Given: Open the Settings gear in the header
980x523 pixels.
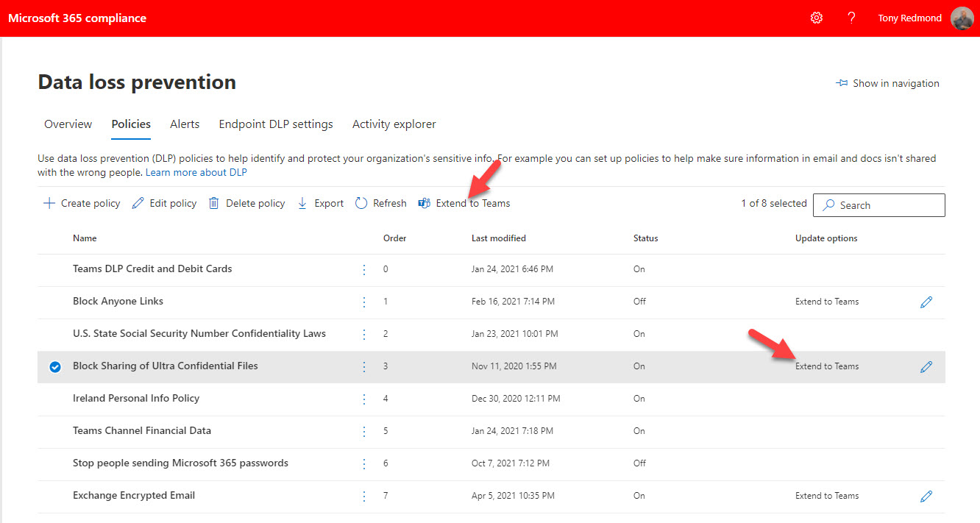Looking at the screenshot, I should (816, 17).
